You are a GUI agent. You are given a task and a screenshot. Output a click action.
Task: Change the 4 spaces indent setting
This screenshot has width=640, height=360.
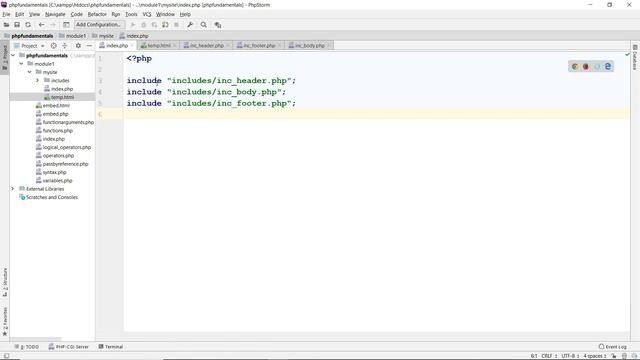(595, 356)
